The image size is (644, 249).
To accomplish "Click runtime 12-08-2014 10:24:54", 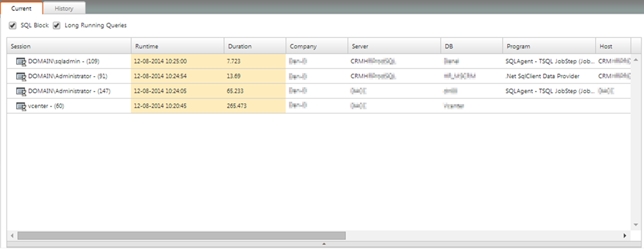I will coord(160,76).
